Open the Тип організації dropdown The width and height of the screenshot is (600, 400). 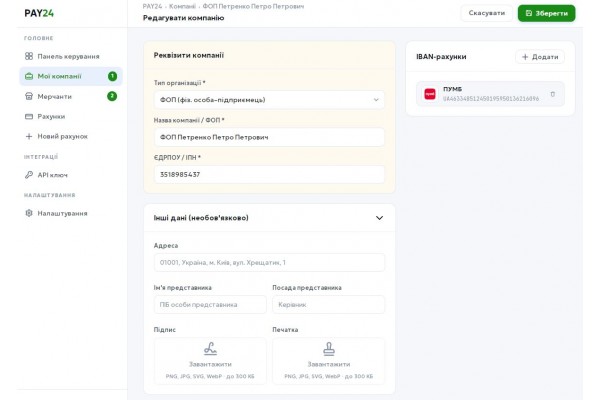pyautogui.click(x=269, y=100)
